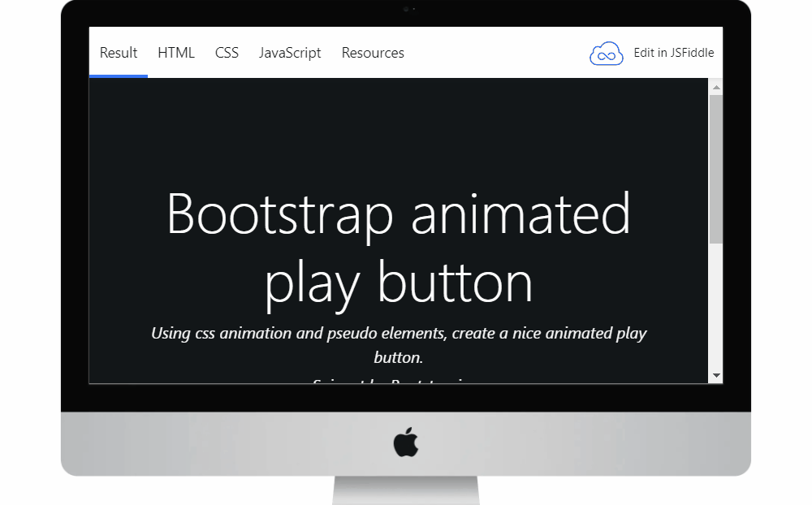Image resolution: width=812 pixels, height=505 pixels.
Task: Click the webcam dot above the screen
Action: coord(405,10)
